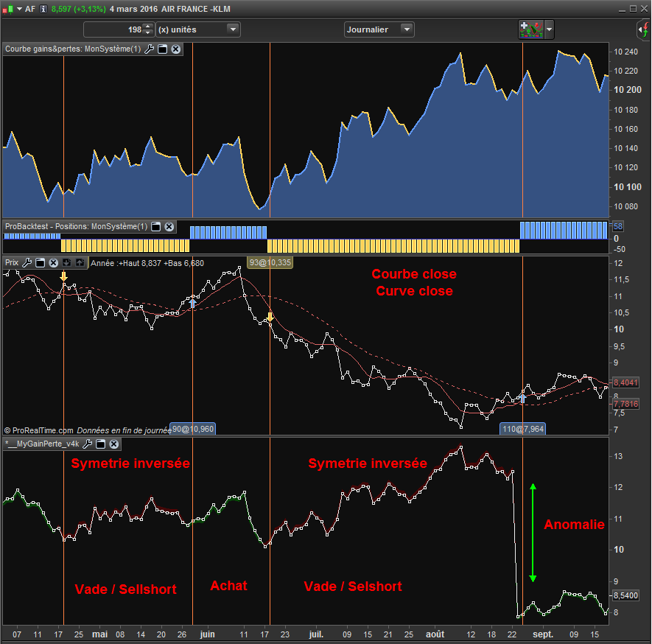Click the add indicator chart icon
Viewport: 652px width, 644px height.
coord(531,29)
